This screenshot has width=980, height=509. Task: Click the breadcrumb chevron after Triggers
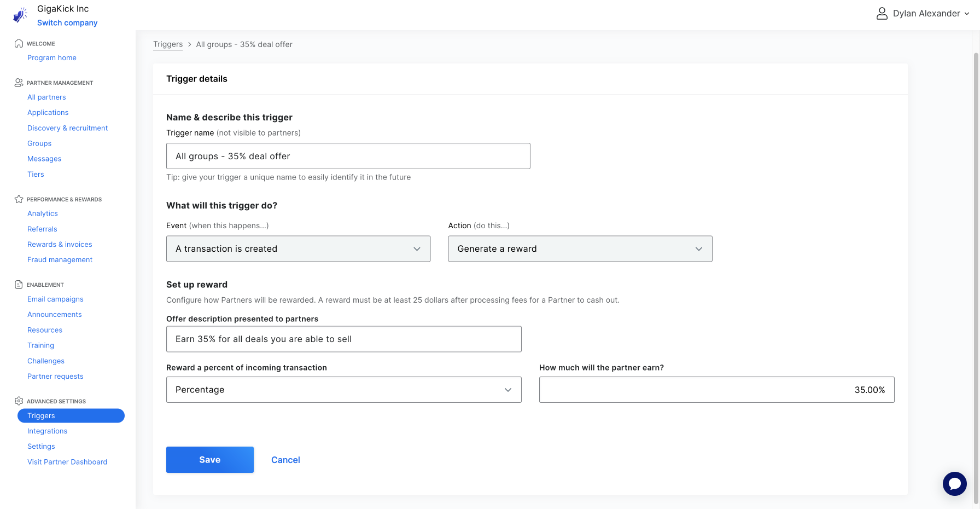(x=189, y=44)
